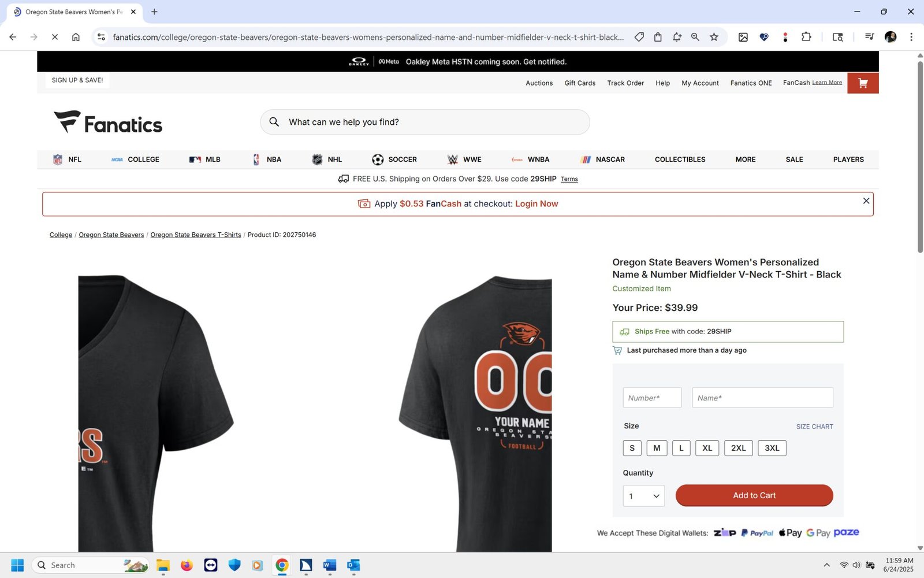Select size S

632,448
